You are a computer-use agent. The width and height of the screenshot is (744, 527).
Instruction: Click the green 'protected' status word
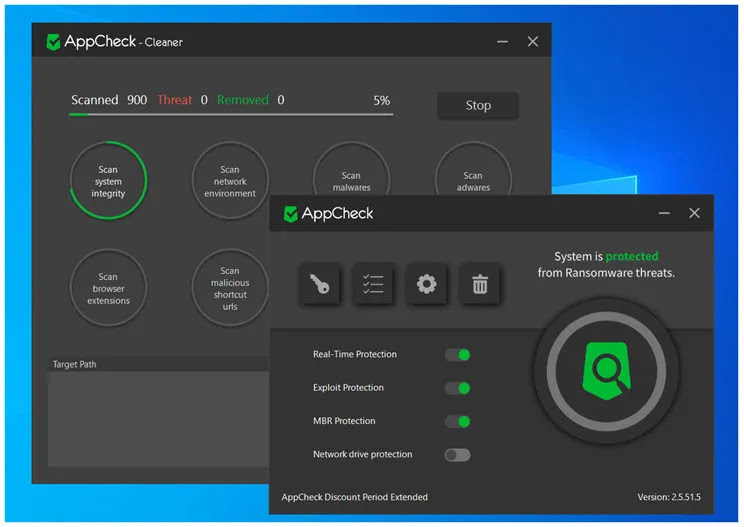tap(632, 256)
